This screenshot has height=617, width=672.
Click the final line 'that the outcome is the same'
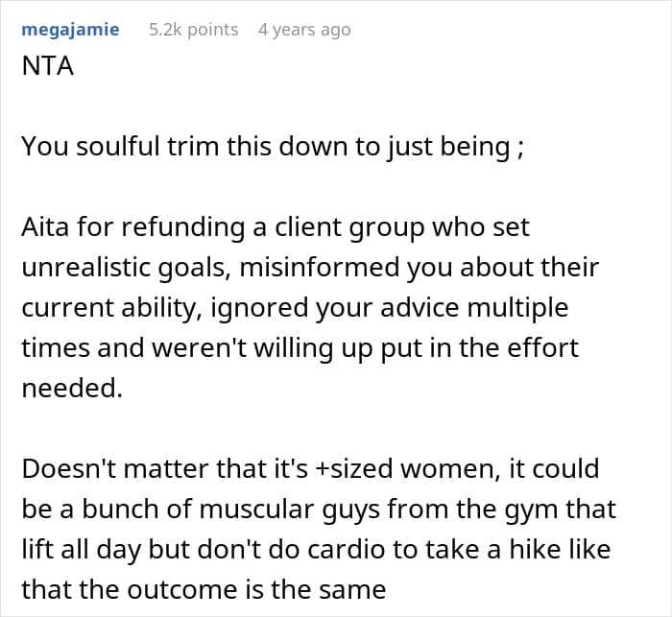point(204,589)
